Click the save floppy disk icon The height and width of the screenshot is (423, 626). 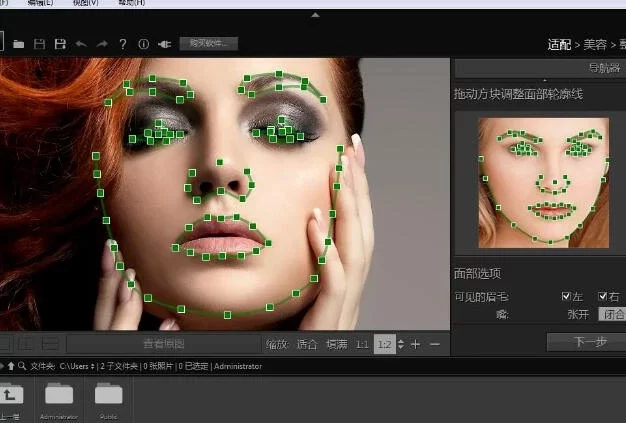point(39,44)
